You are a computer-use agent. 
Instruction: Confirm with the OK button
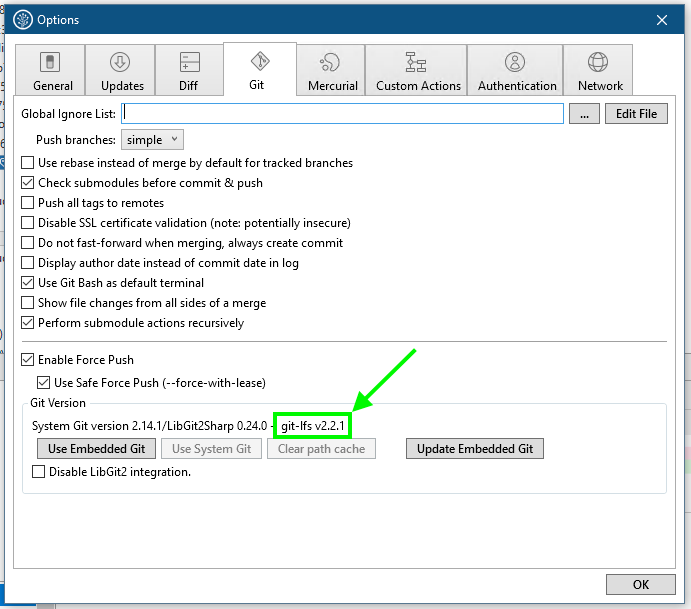pos(640,584)
